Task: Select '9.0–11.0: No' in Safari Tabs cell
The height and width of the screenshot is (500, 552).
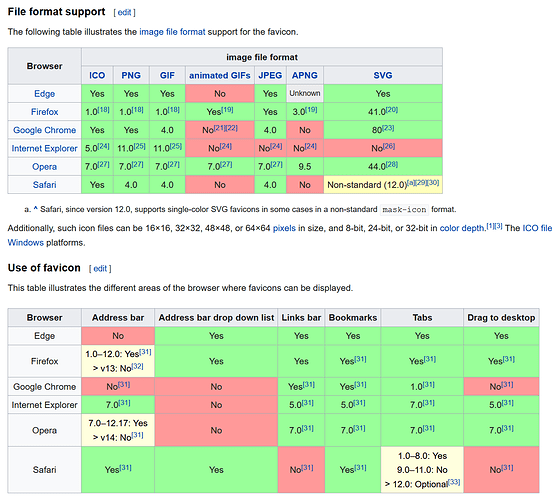Action: [x=422, y=470]
